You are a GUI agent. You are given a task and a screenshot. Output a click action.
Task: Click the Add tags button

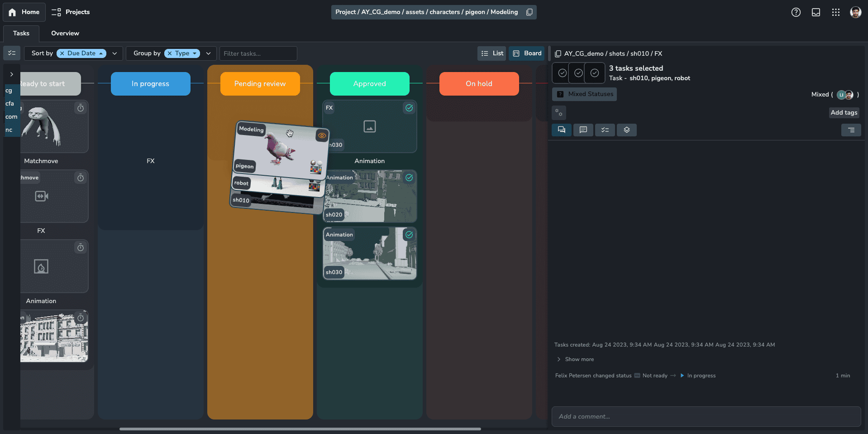[844, 113]
